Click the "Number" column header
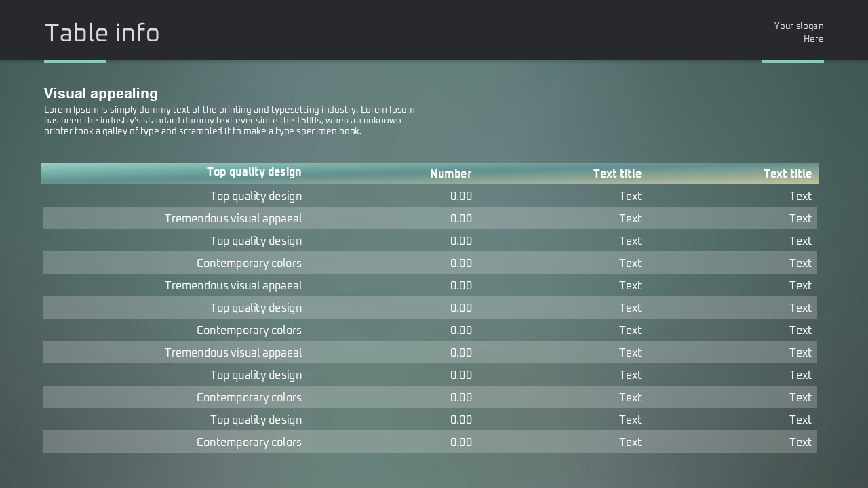The height and width of the screenshot is (488, 868). pos(450,174)
